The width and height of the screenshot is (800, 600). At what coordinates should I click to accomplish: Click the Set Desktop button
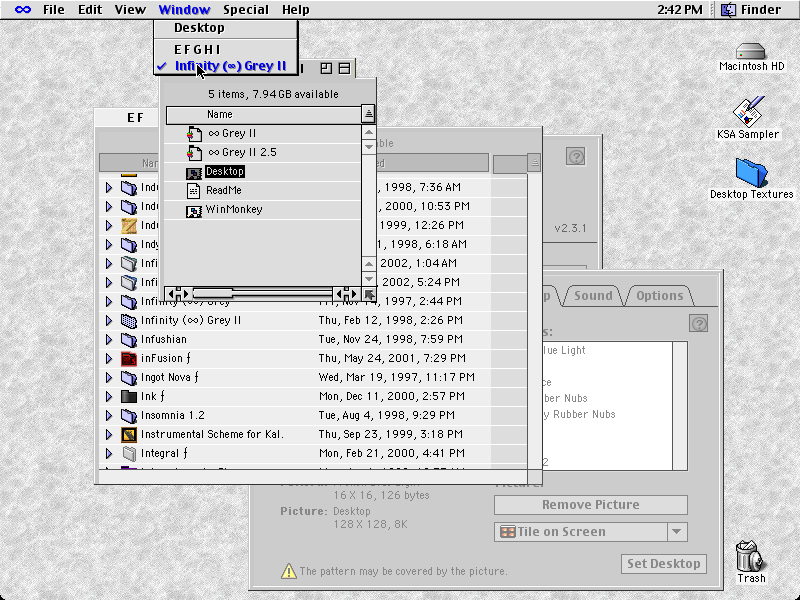click(663, 564)
